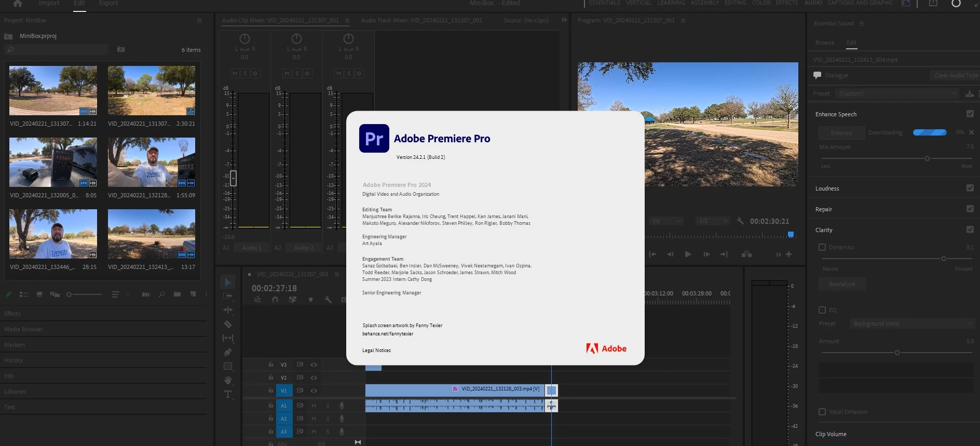Open Audio Clip Mixer panel menu
This screenshot has width=980, height=446.
pyautogui.click(x=347, y=20)
